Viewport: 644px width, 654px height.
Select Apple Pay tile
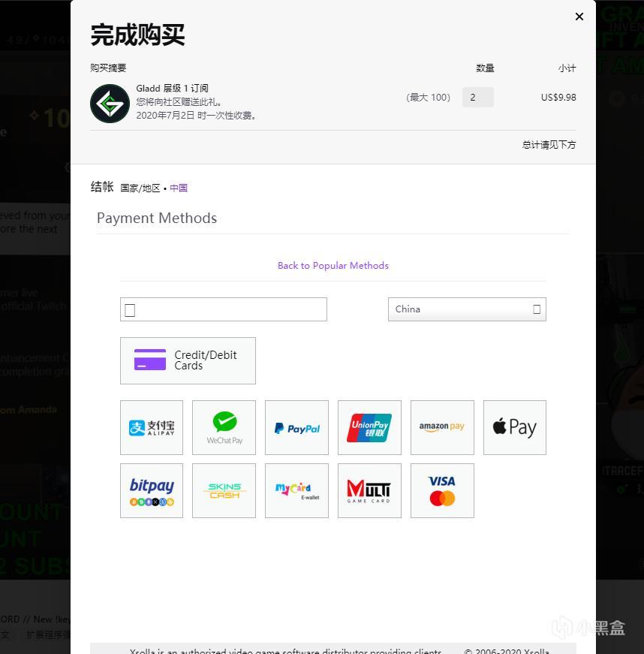point(515,427)
